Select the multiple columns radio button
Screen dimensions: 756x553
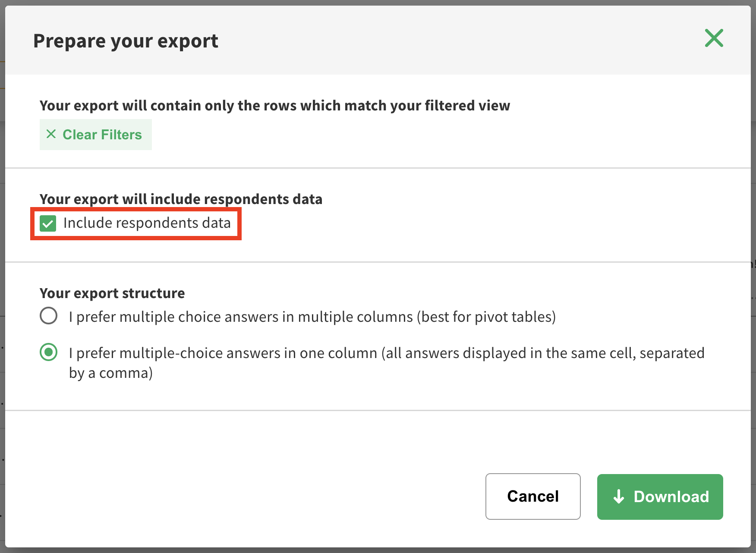[x=48, y=316]
